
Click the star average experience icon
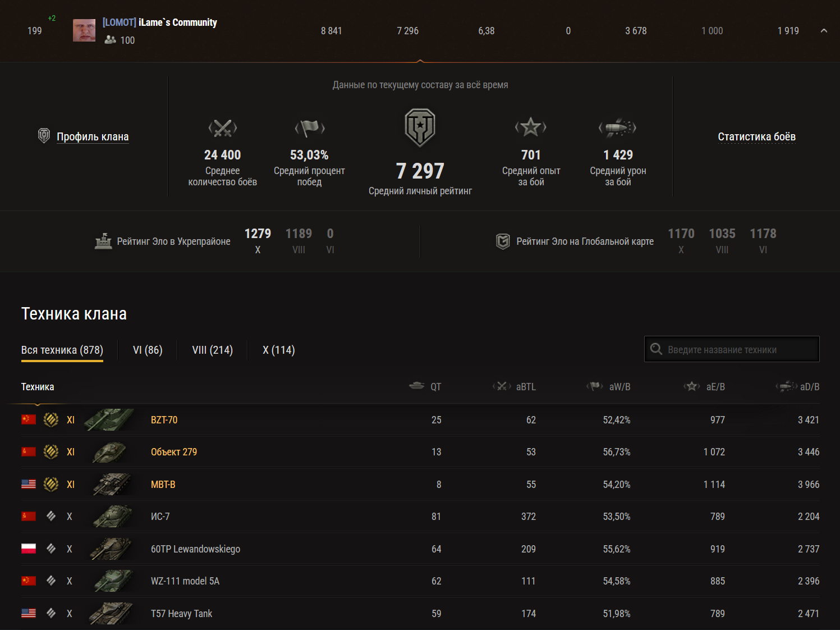coord(531,127)
